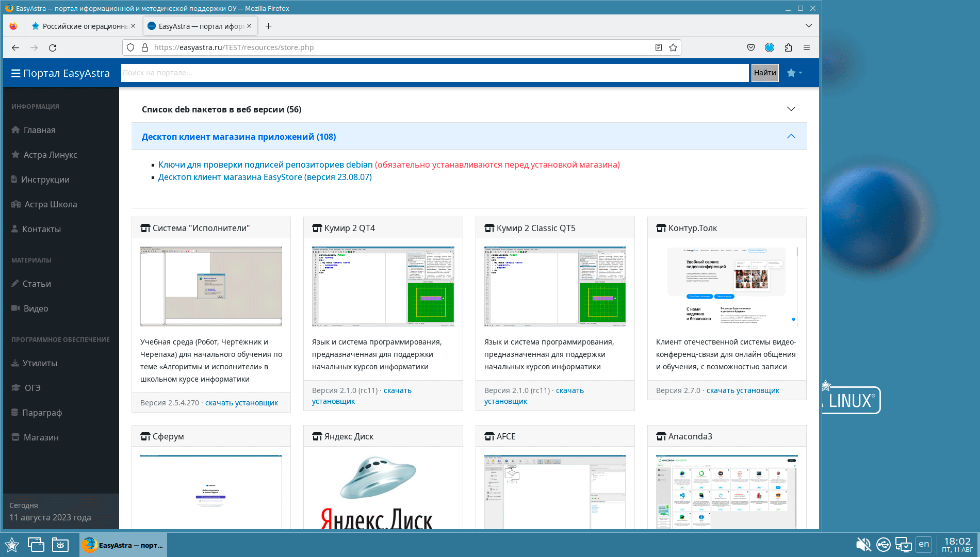Download installer for Кумир 2 Classic QT5
980x557 pixels.
pos(534,396)
